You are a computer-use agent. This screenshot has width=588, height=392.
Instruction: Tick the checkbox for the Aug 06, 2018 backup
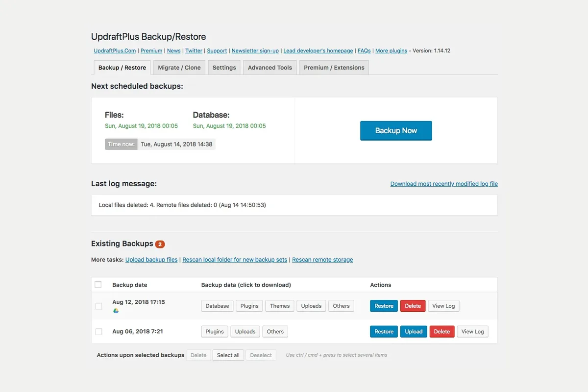(98, 332)
